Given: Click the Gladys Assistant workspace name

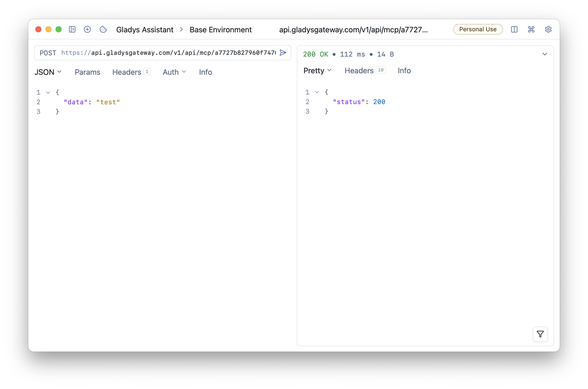Looking at the screenshot, I should (145, 30).
